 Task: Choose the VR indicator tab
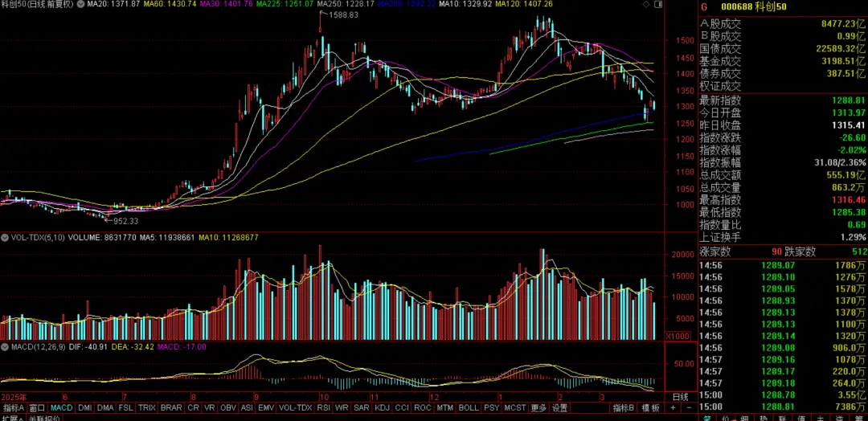pyautogui.click(x=210, y=407)
